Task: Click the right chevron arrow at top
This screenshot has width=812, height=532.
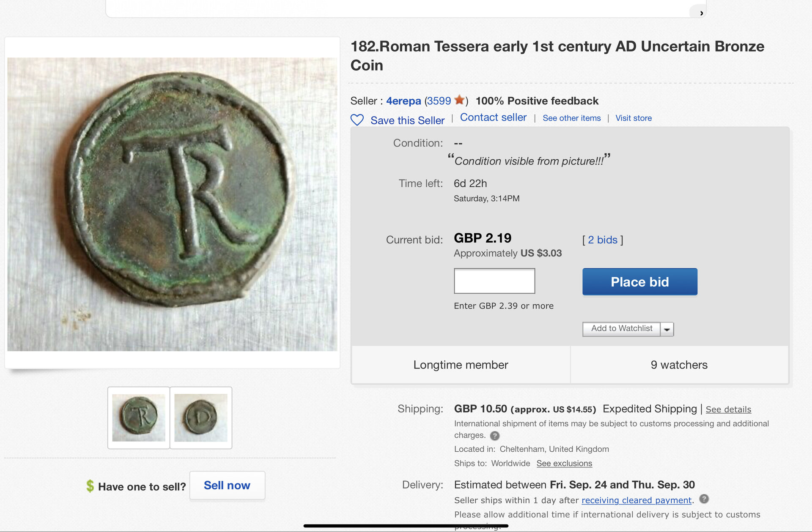Action: coord(701,13)
